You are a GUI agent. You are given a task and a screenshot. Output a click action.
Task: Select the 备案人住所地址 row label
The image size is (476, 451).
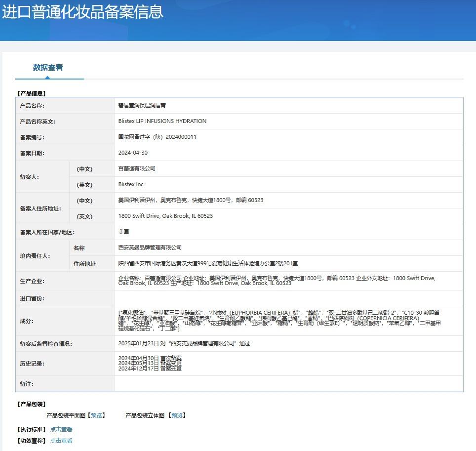click(x=40, y=208)
